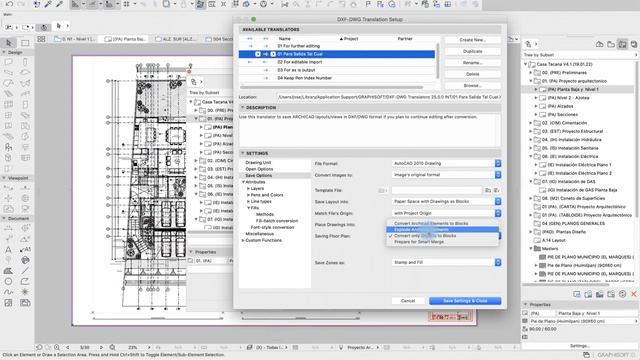This screenshot has height=360, width=640.
Task: Select the Marquee tool in the toolbox
Action: click(x=25, y=43)
